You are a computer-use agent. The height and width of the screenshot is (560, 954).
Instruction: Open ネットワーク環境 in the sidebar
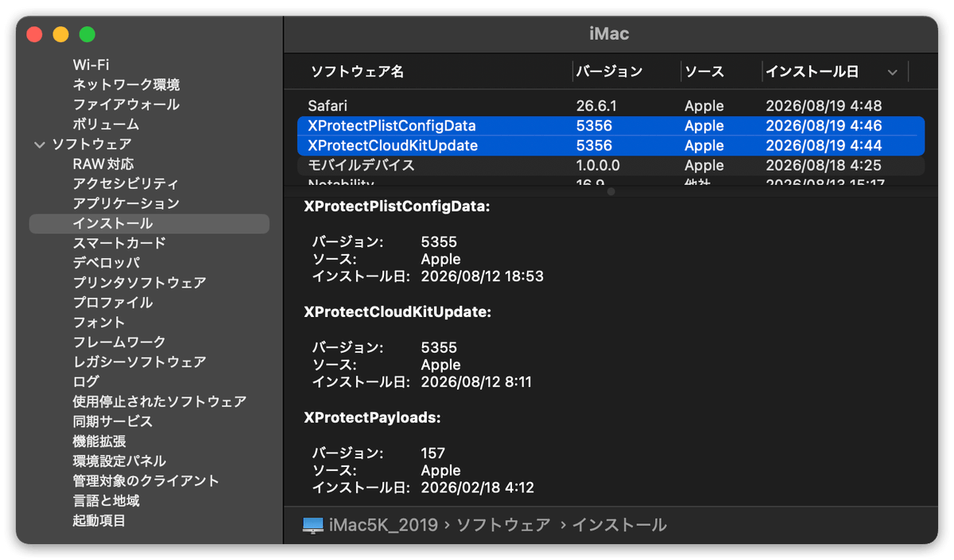pos(126,85)
